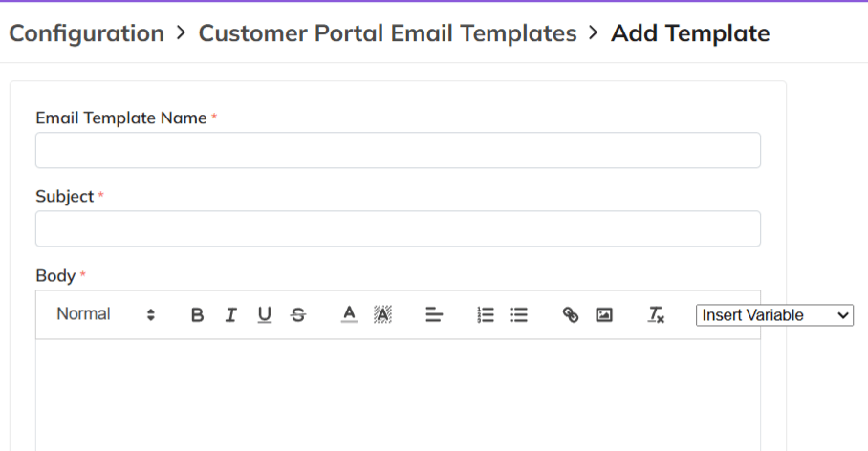Apply italic formatting to body text
The height and width of the screenshot is (451, 868).
230,315
